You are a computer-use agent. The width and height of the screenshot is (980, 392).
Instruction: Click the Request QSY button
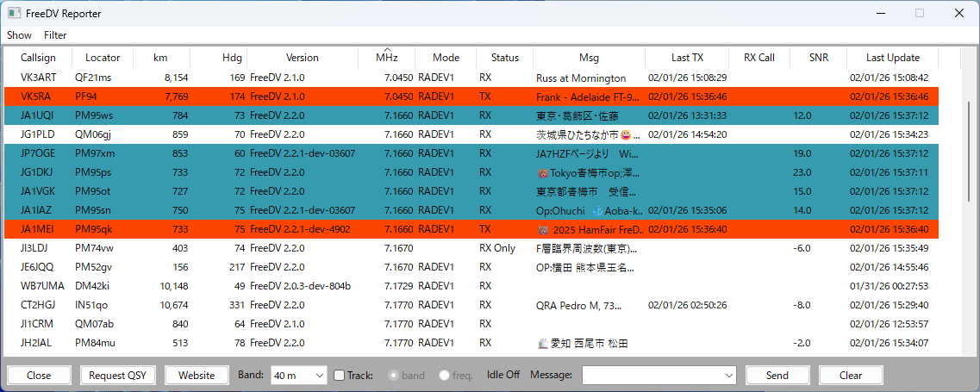click(117, 375)
